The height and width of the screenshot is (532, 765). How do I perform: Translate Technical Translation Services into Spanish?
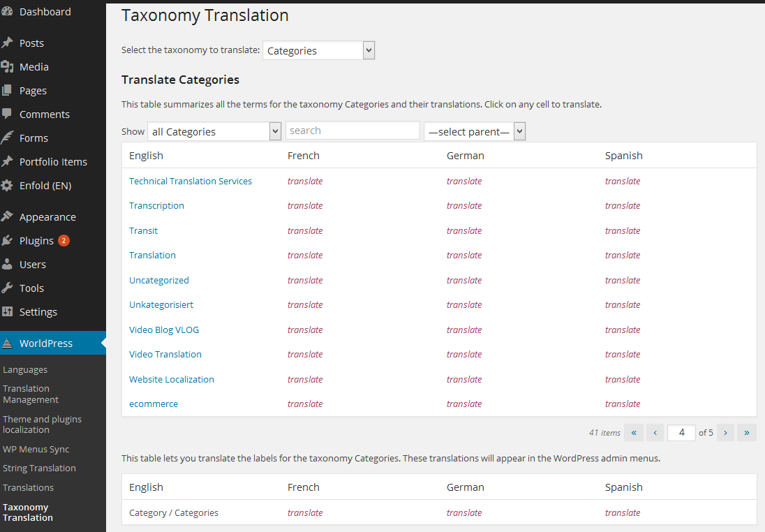[x=623, y=181]
